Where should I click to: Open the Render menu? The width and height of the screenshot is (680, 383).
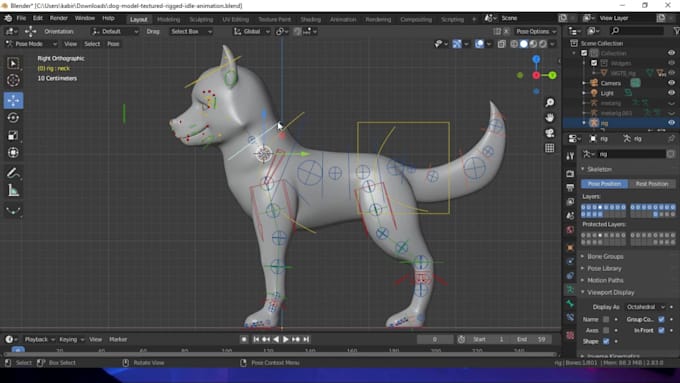[59, 18]
